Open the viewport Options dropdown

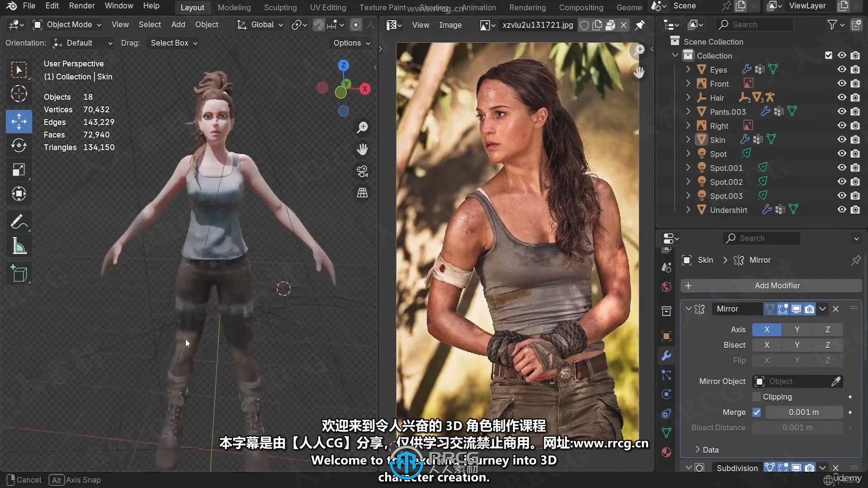[x=352, y=43]
